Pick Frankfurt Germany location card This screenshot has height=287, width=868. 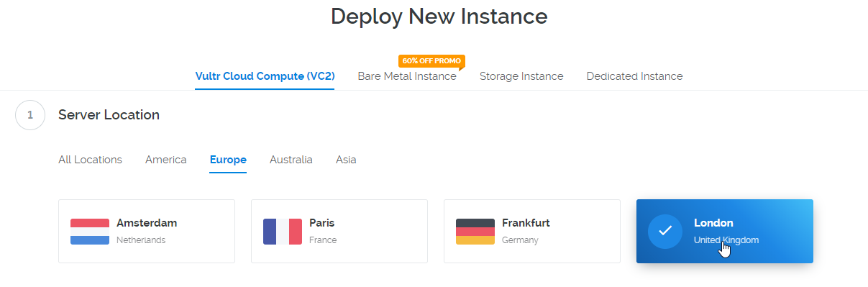(532, 232)
